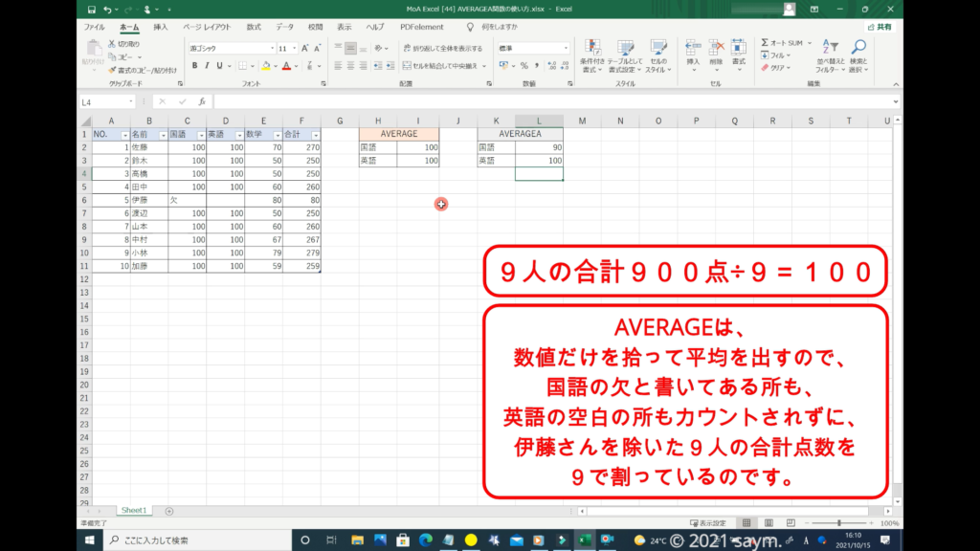Toggle italic text formatting
Image resolution: width=980 pixels, height=551 pixels.
pos(207,66)
